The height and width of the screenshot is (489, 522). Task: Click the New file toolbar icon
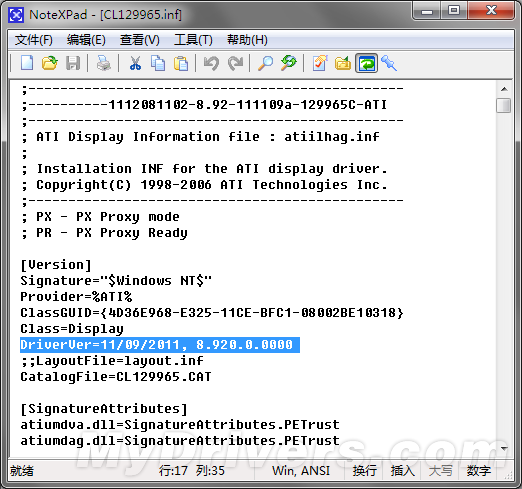27,63
